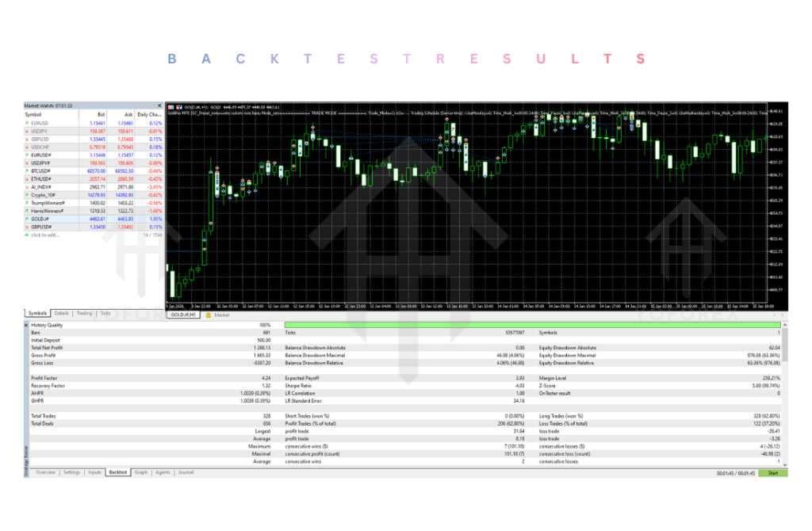Click the red down-arrow icon beside USDJPY

27,131
